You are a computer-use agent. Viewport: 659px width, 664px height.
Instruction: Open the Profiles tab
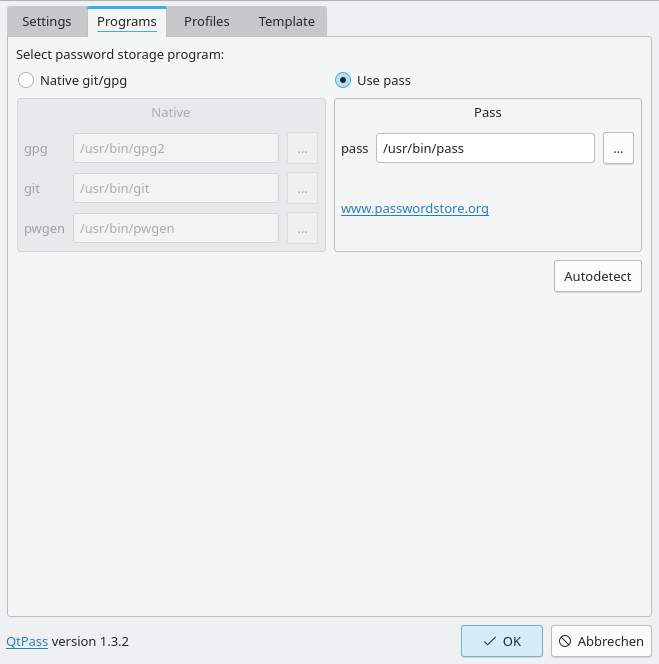click(206, 21)
